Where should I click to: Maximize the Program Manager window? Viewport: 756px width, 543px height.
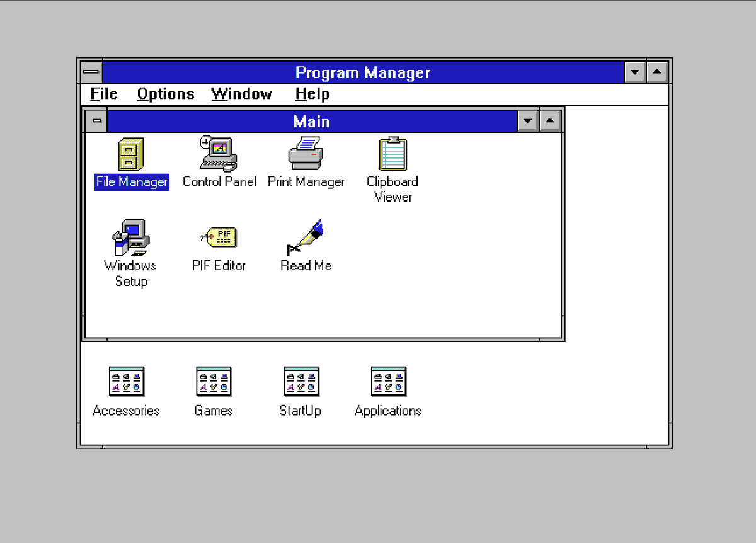(657, 72)
